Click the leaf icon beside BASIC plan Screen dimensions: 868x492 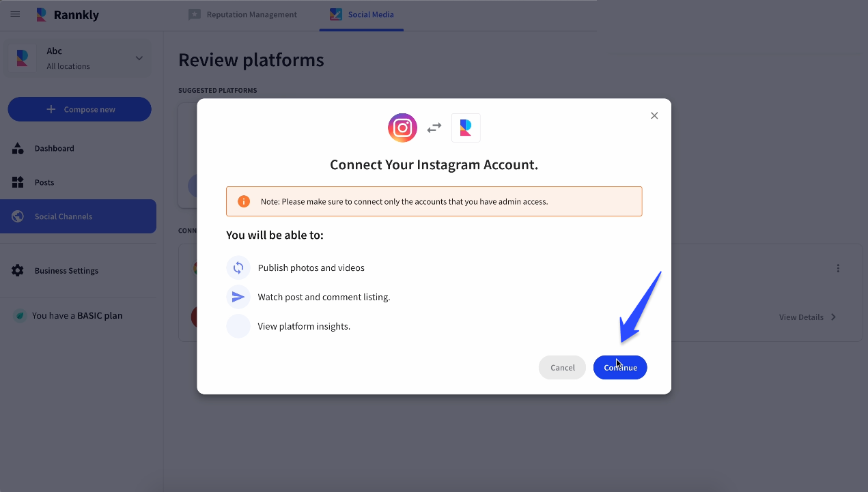[20, 315]
